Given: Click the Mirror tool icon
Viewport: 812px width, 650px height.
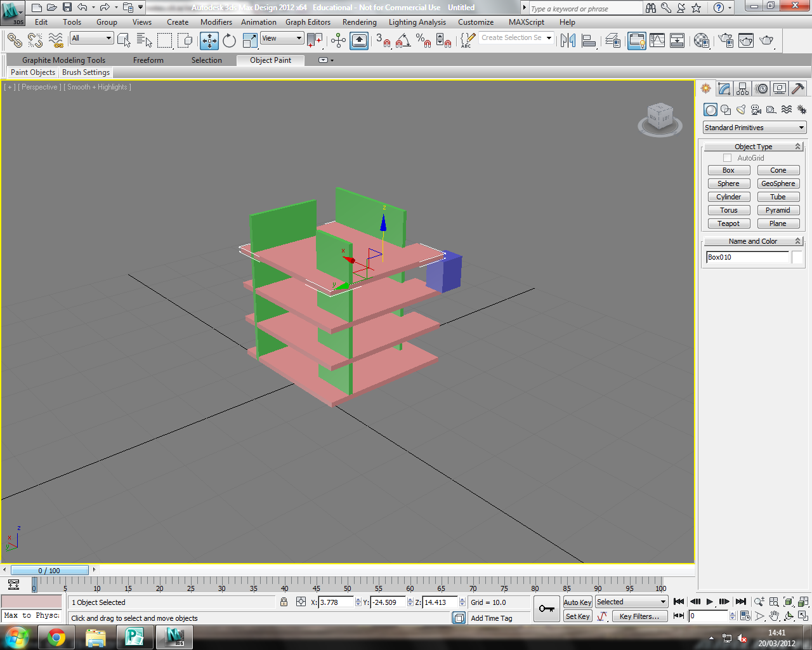Looking at the screenshot, I should tap(568, 41).
